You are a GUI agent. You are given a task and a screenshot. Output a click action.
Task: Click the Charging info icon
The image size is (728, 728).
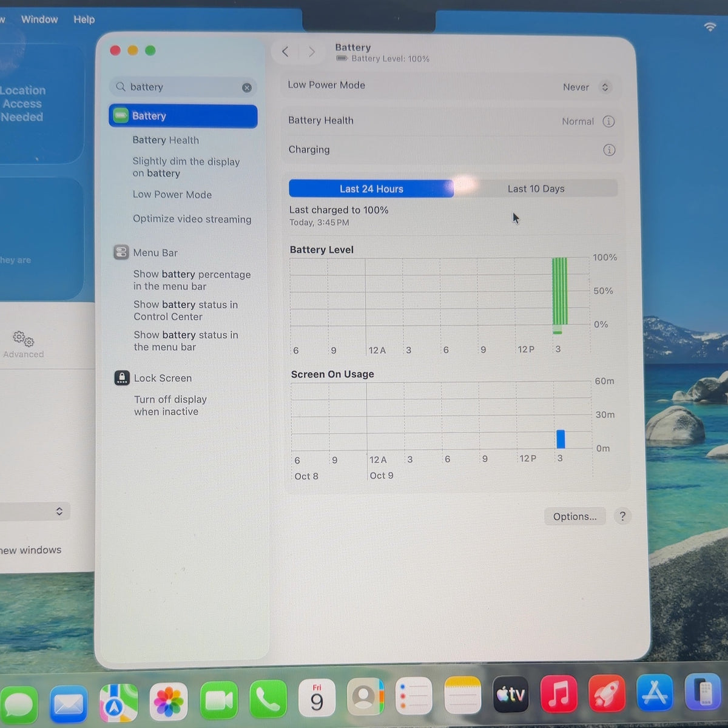609,150
